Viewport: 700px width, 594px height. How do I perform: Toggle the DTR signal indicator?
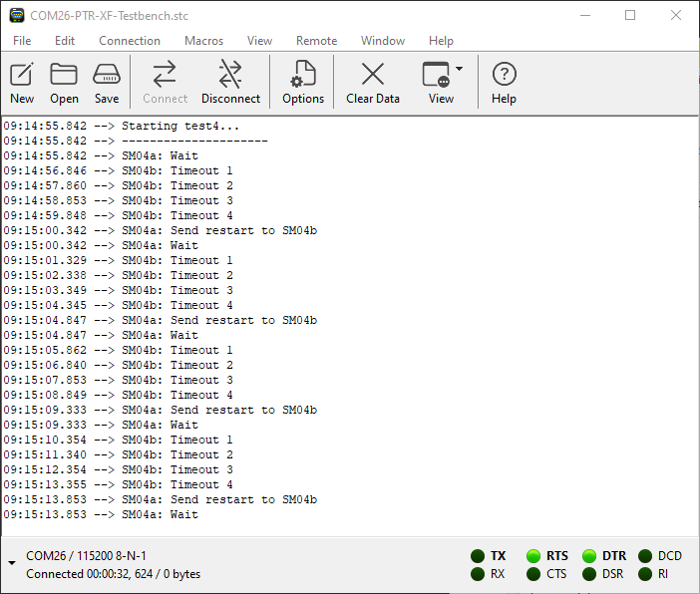pos(589,556)
